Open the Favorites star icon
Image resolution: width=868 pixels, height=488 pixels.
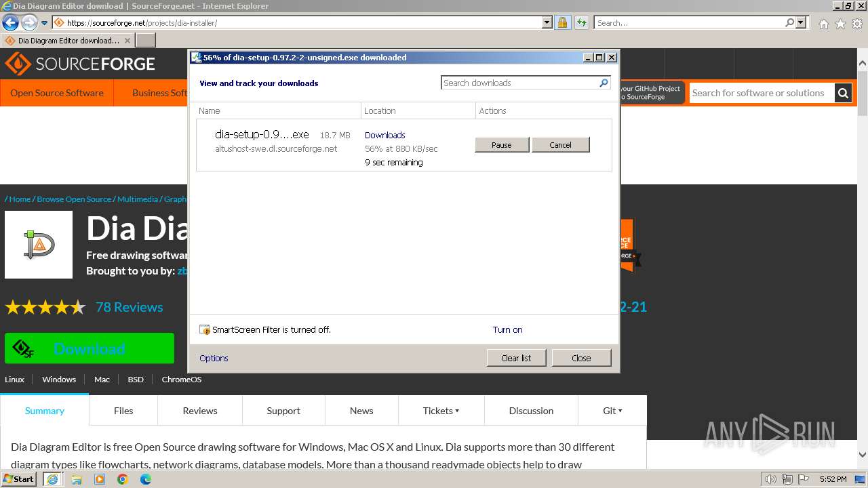(x=840, y=24)
